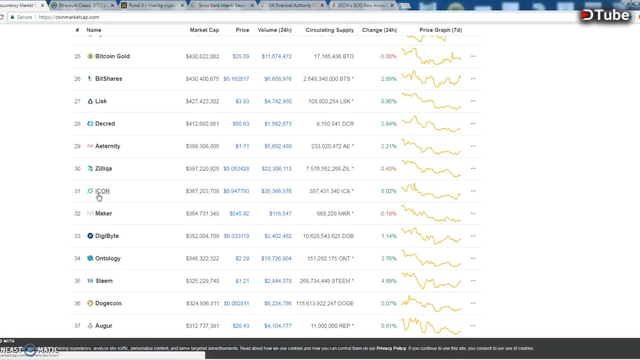Click the Dogecoin 7d price graph
Viewport: 640px width, 360px height.
click(431, 303)
